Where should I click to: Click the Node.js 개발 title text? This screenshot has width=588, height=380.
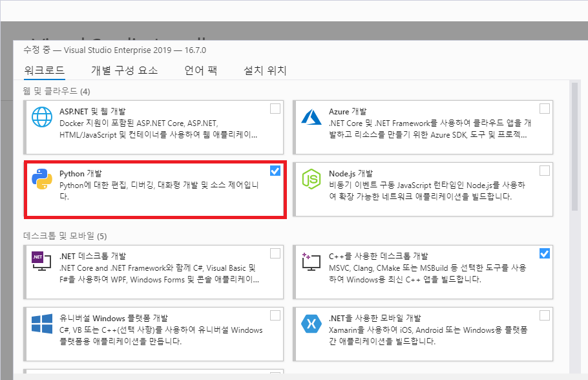(351, 173)
